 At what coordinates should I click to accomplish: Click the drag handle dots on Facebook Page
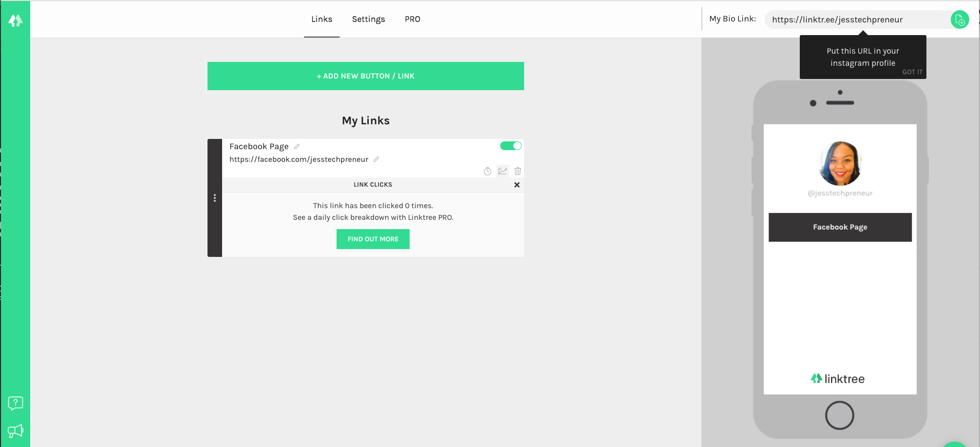pos(215,198)
